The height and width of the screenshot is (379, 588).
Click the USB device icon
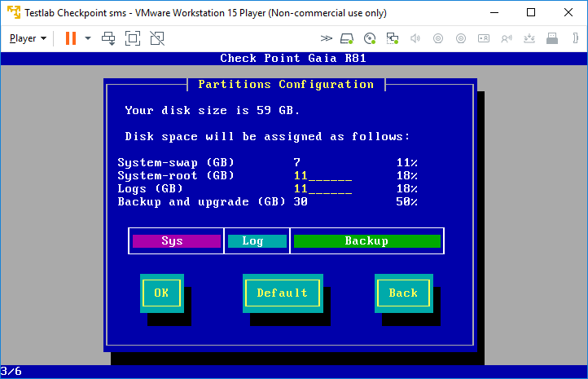click(x=552, y=38)
